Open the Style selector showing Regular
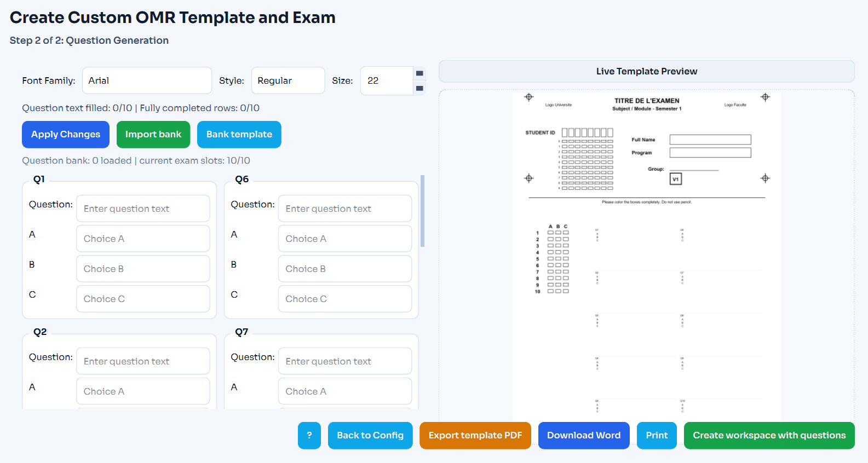Viewport: 868px width, 463px height. click(x=288, y=80)
